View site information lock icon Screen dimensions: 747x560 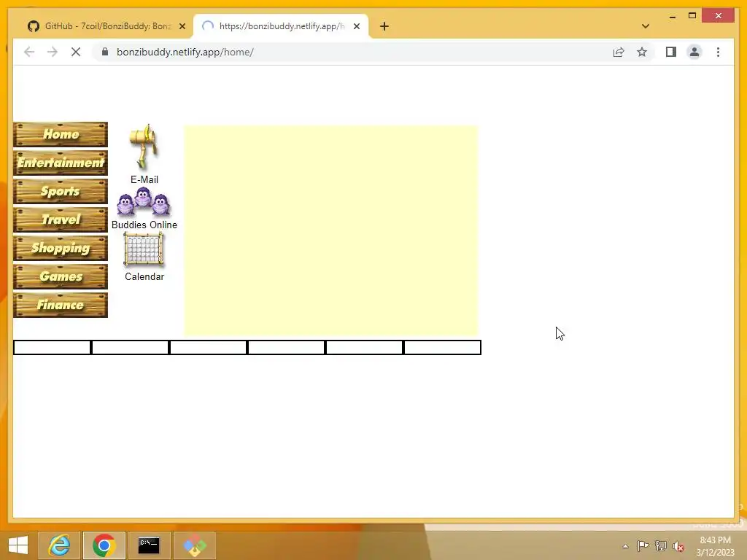pyautogui.click(x=105, y=52)
